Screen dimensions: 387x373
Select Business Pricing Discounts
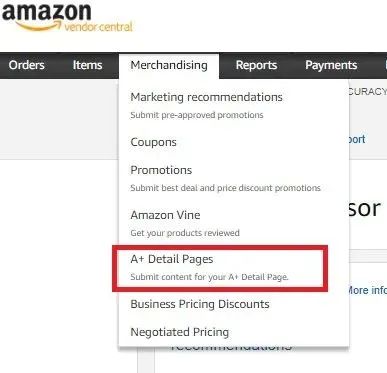[x=200, y=304]
